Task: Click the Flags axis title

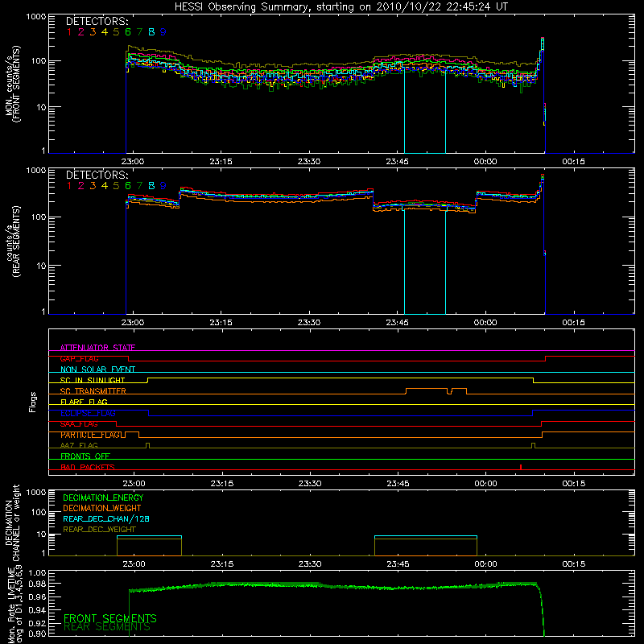Action: click(32, 402)
